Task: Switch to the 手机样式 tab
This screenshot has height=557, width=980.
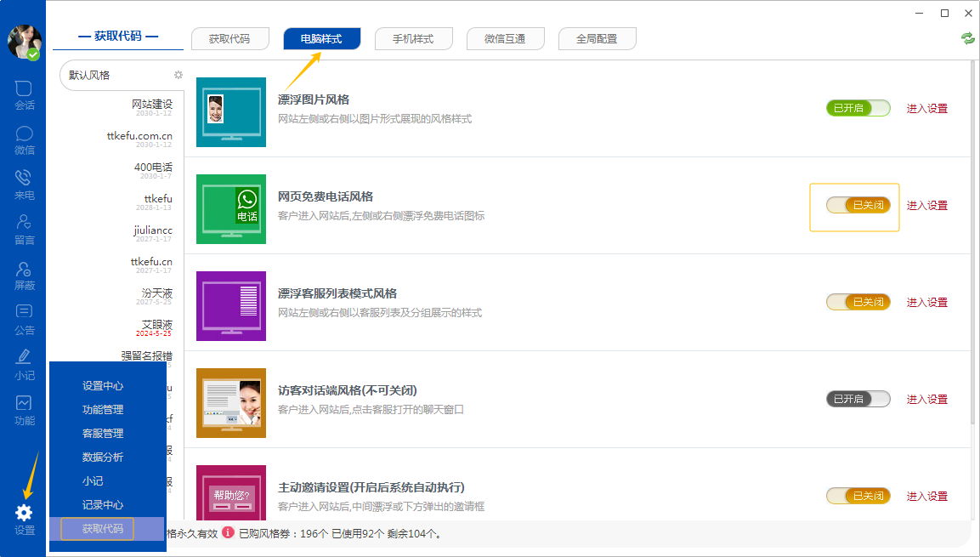Action: [x=413, y=39]
